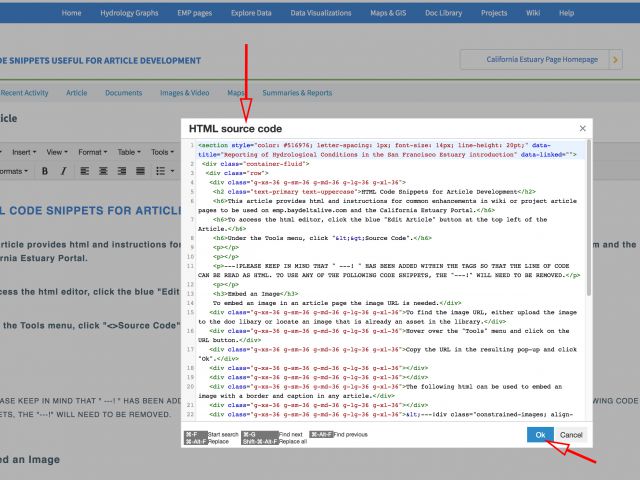Open the View menu in the editor
Screen dimensions: 640x480
point(57,152)
